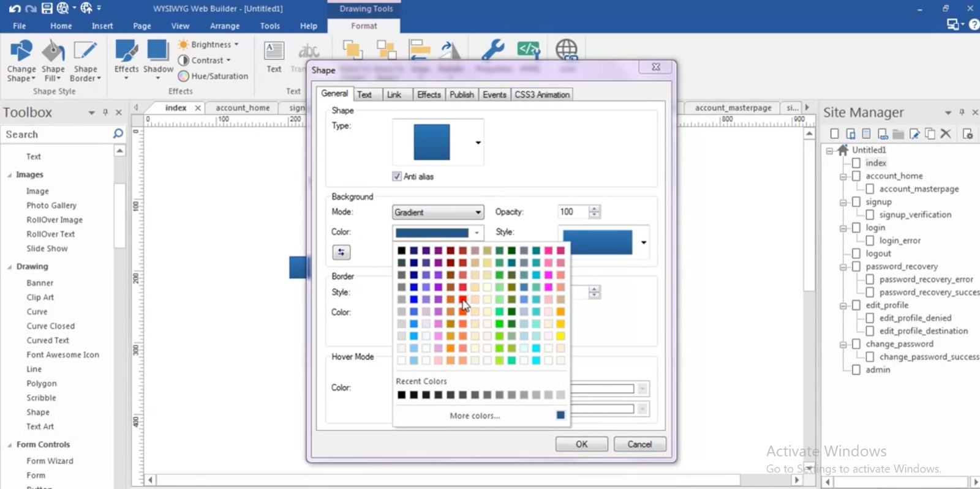Click the new blank page icon in Site Manager
Screen dimensions: 980x489
(834, 134)
